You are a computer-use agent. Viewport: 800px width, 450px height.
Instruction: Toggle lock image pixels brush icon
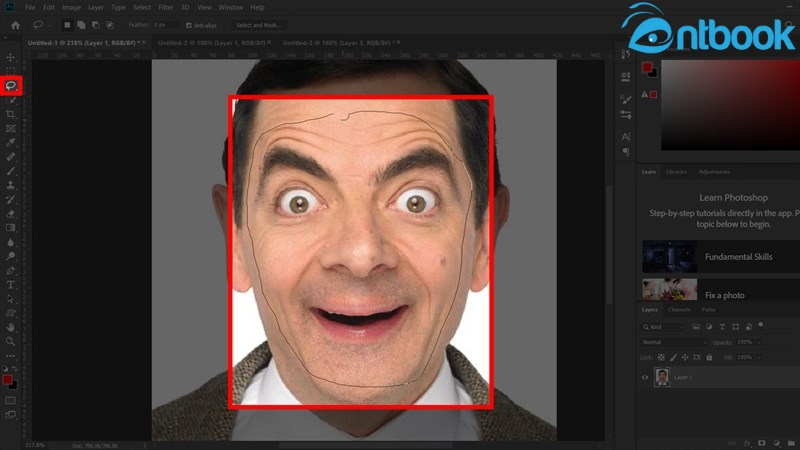click(x=673, y=358)
